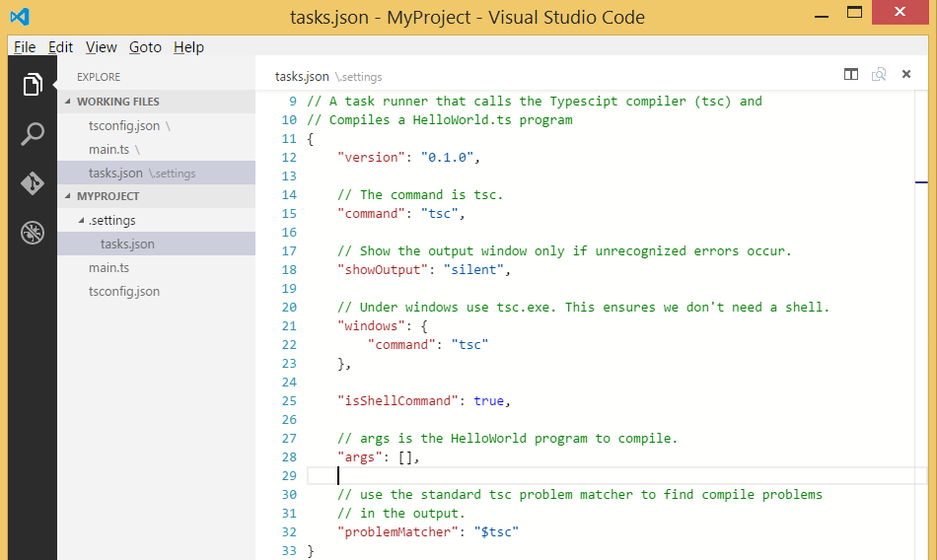937x560 pixels.
Task: Select tasks.json in Working Files
Action: (157, 173)
